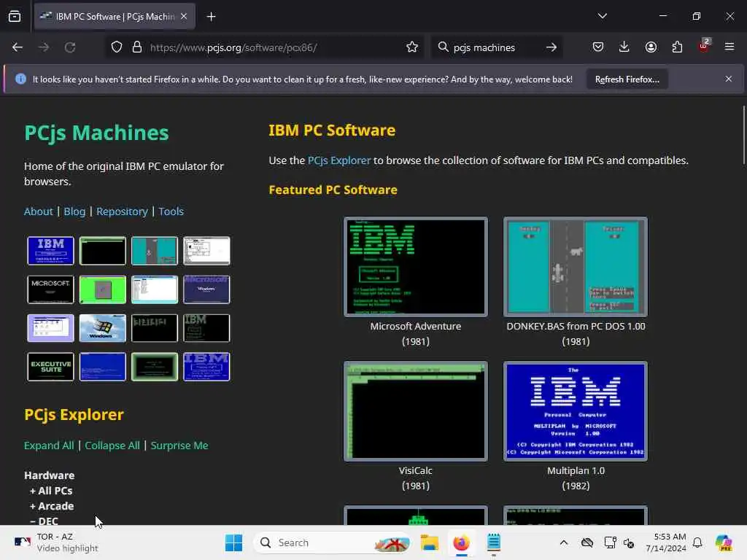747x560 pixels.
Task: Click the 'VisiCalc' caption text
Action: point(415,470)
